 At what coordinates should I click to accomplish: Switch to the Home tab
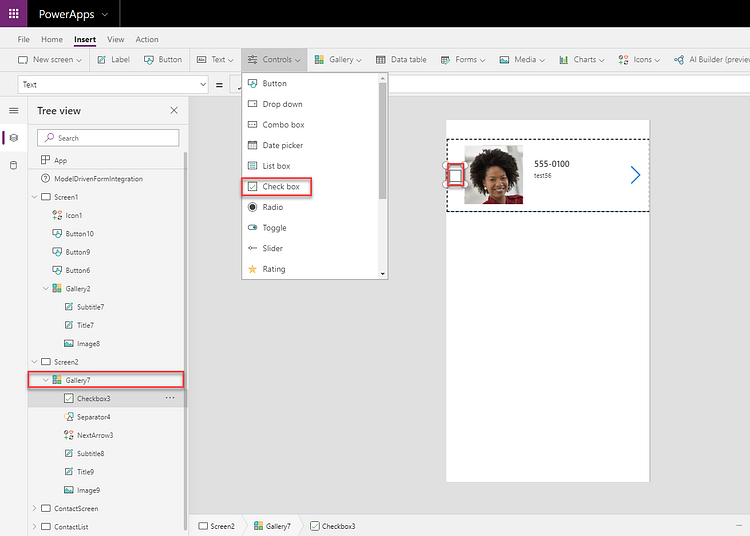(52, 39)
